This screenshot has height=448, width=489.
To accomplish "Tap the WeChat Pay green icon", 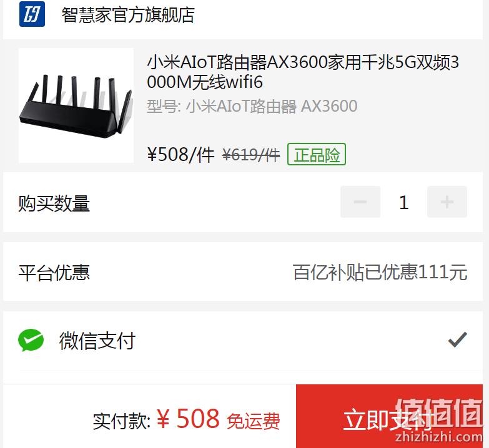I will [x=31, y=340].
